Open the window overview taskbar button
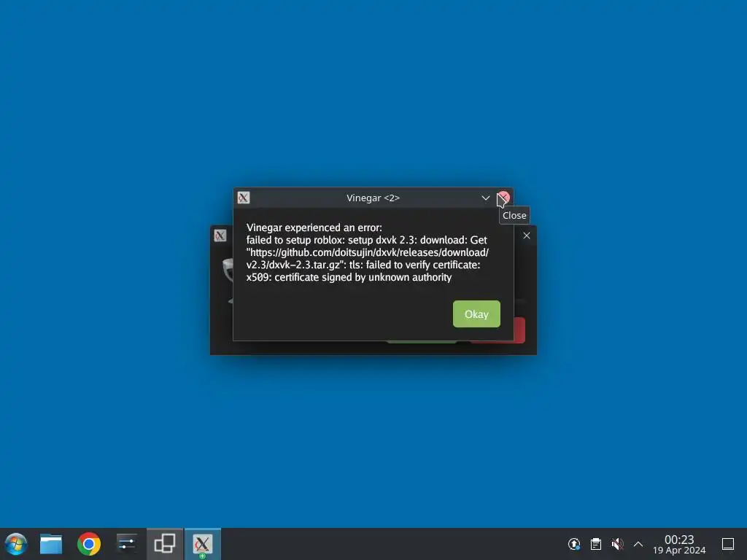 pos(165,544)
